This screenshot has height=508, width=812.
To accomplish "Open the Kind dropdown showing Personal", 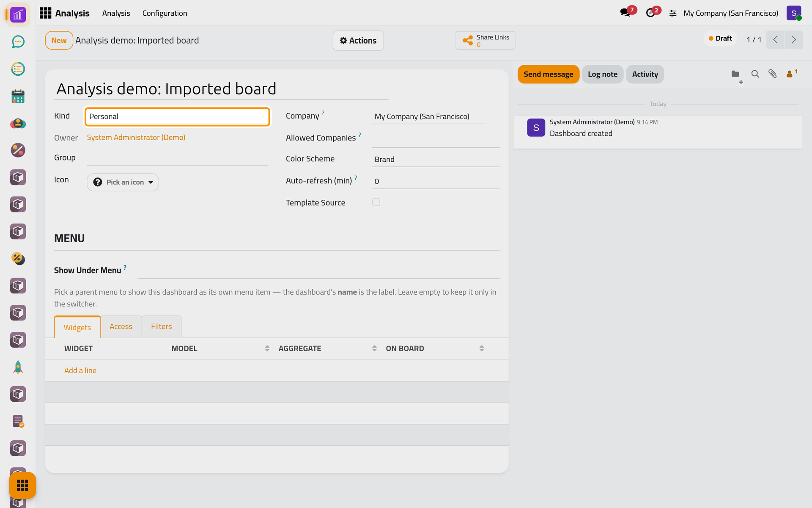I will coord(177,116).
